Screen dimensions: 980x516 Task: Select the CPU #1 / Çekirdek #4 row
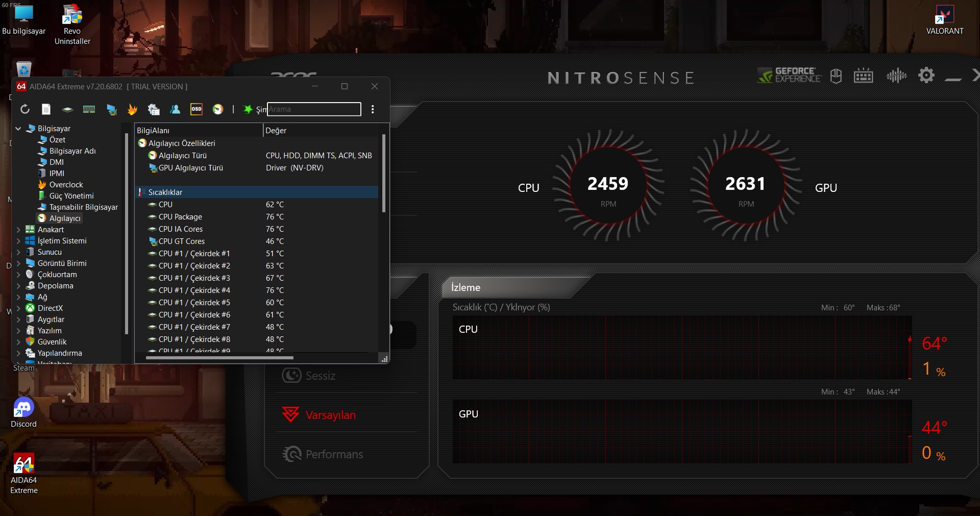tap(257, 290)
